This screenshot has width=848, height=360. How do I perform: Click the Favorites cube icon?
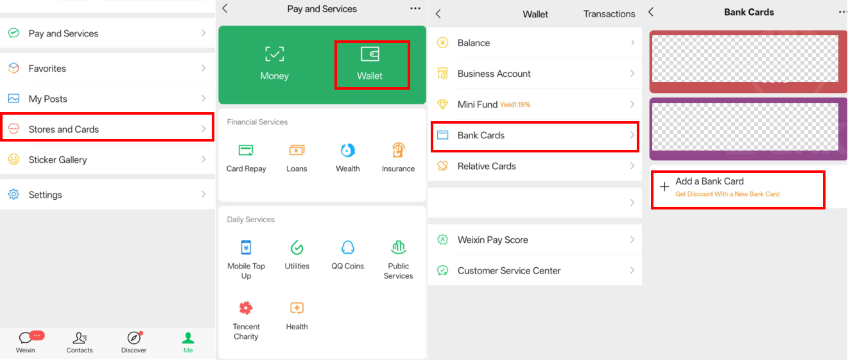coord(14,69)
